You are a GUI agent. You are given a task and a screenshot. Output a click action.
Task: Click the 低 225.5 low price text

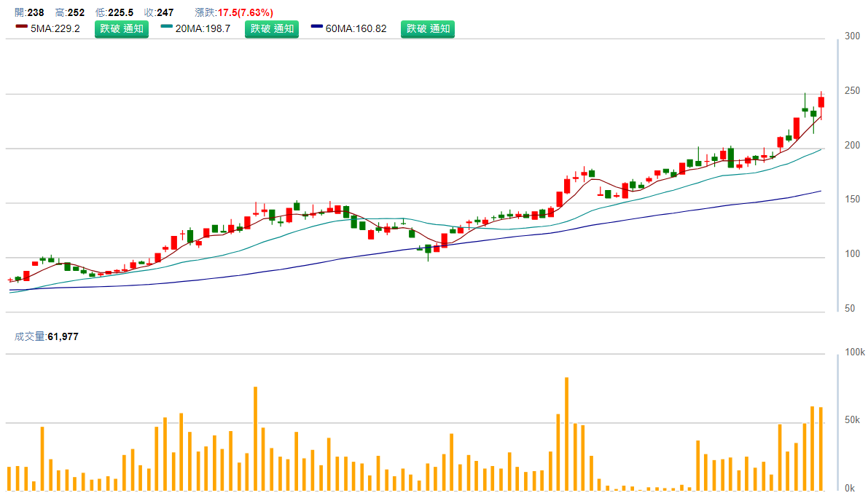[114, 12]
